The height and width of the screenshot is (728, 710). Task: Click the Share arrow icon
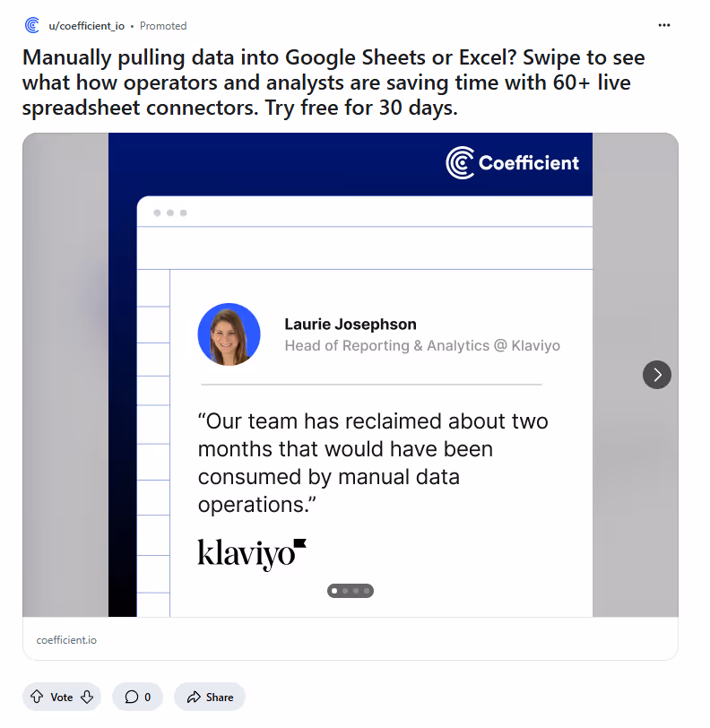193,697
